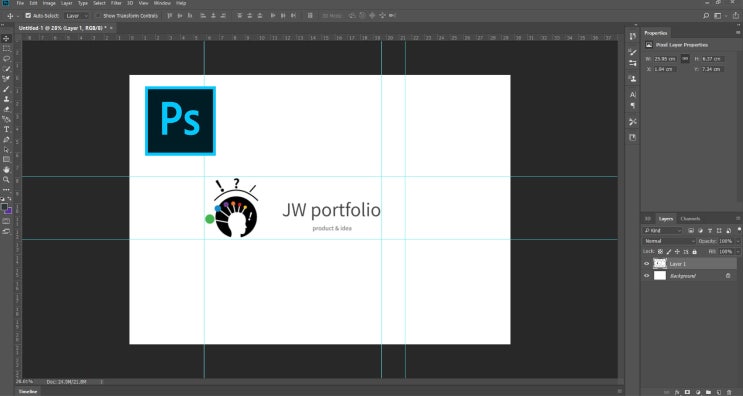Open the Auto-Select Layer dropdown
The width and height of the screenshot is (743, 396).
(x=76, y=16)
